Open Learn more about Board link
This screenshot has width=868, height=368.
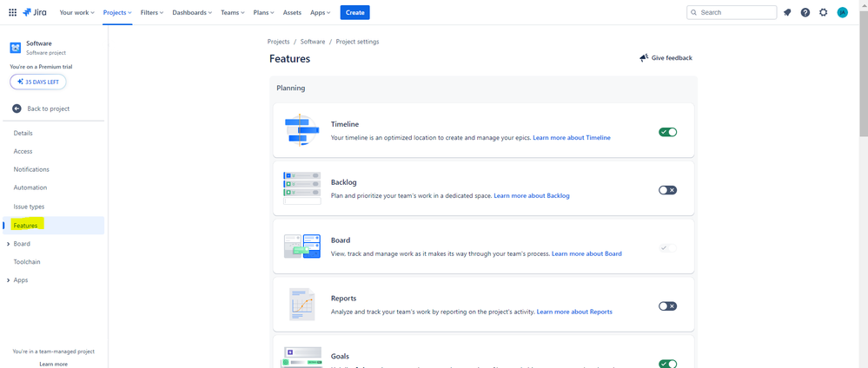586,253
